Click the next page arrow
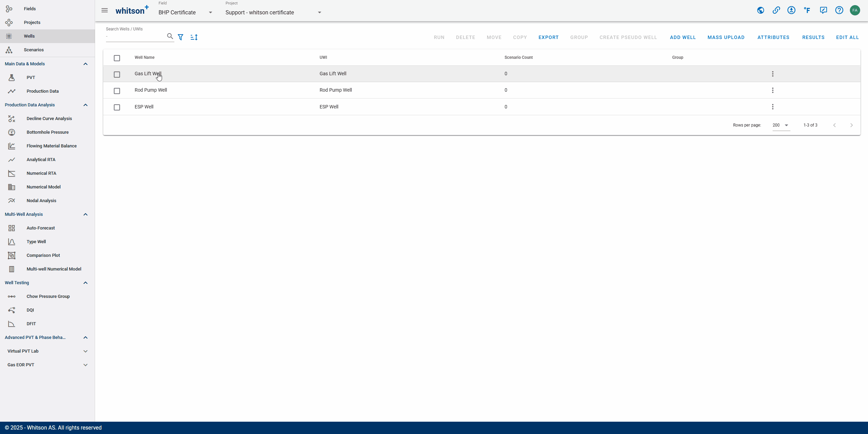 click(x=852, y=125)
